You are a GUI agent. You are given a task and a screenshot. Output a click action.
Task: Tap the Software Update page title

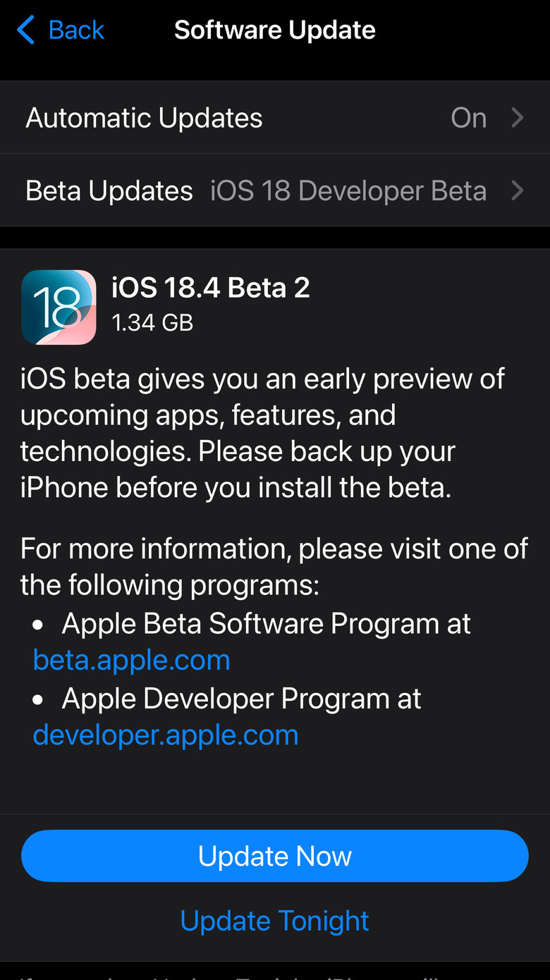coord(275,30)
